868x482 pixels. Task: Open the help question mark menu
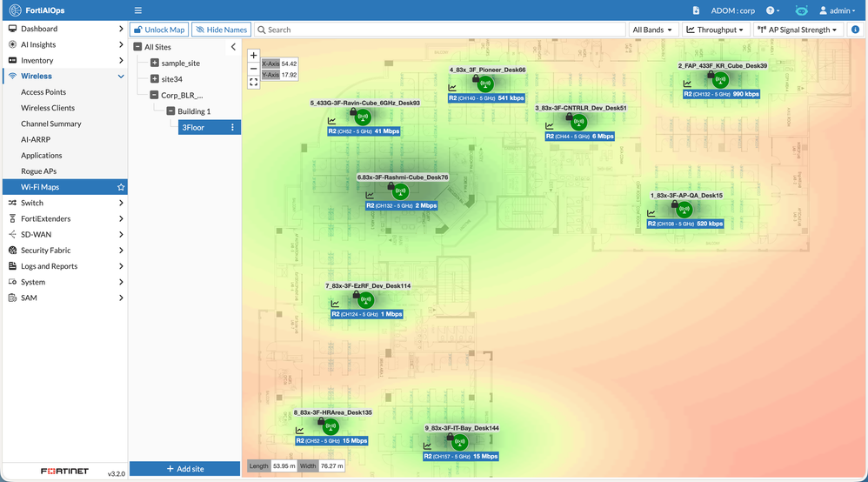pos(773,10)
